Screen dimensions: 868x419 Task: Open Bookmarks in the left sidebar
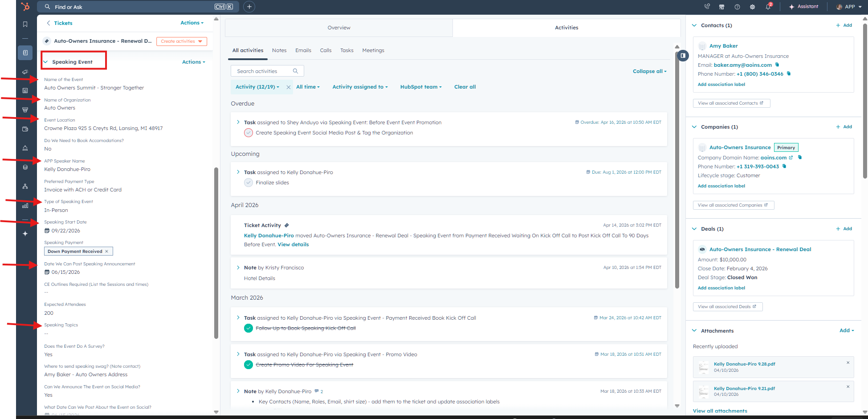tap(25, 24)
